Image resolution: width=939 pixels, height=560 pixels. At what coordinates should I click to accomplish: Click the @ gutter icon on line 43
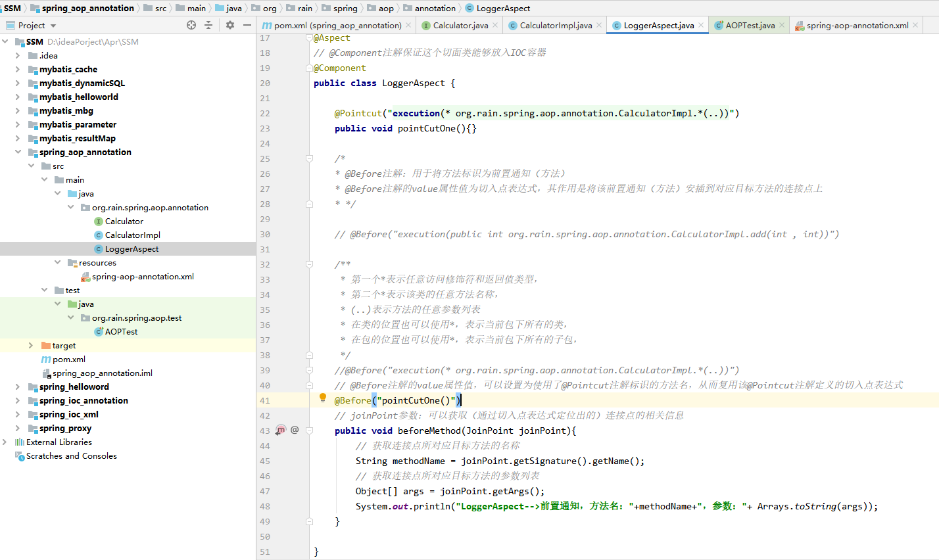(x=295, y=430)
